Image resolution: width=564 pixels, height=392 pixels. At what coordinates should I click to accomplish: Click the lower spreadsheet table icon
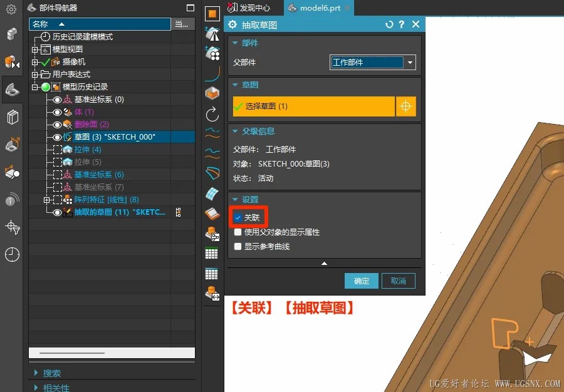click(212, 274)
